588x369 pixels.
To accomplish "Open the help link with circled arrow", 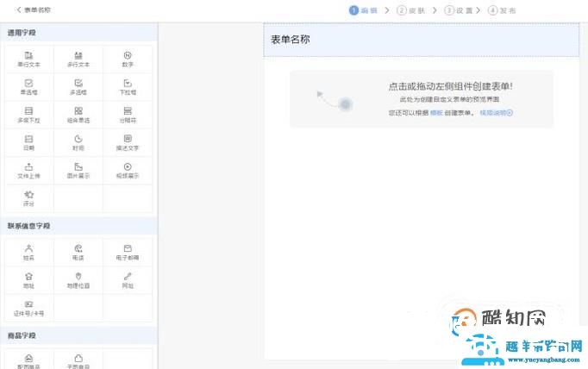I will pos(496,112).
